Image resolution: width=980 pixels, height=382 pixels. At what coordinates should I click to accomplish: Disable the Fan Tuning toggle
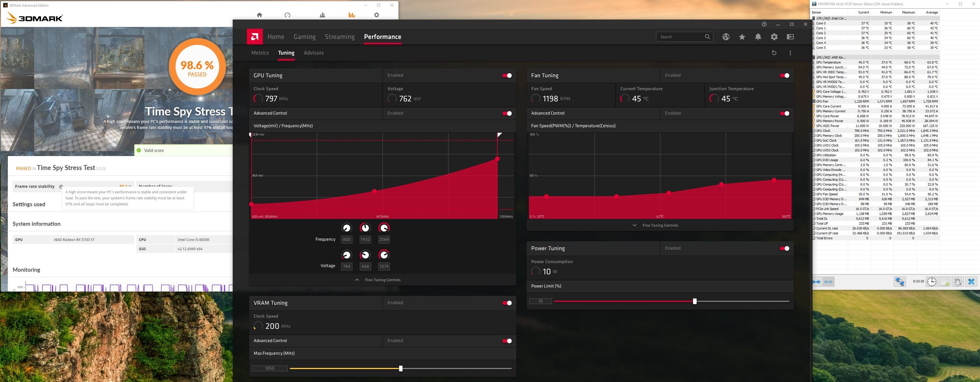tap(785, 76)
